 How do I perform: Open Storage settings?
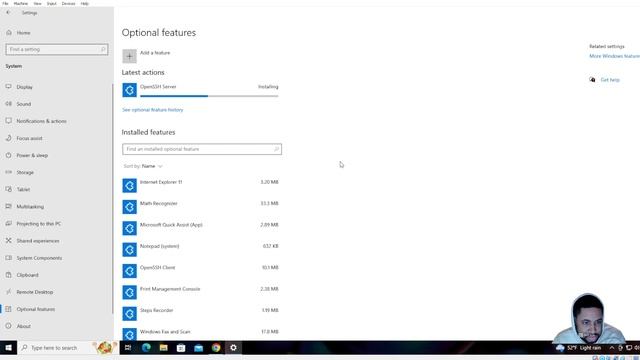click(25, 173)
